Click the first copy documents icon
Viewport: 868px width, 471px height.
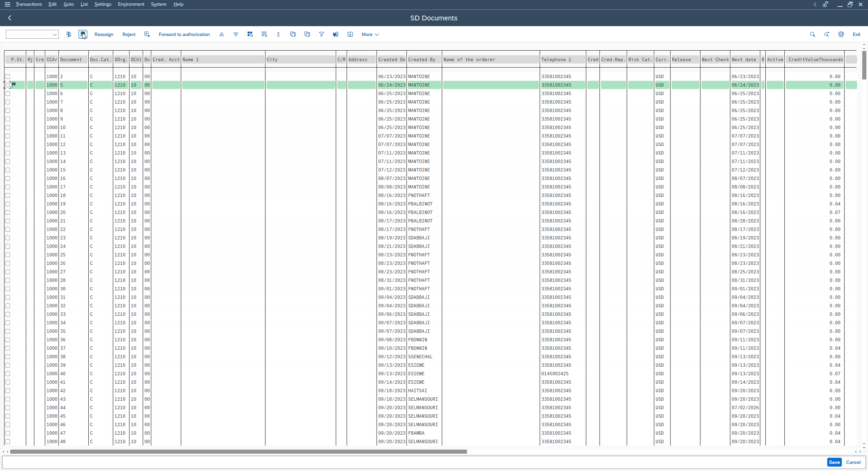pyautogui.click(x=293, y=34)
